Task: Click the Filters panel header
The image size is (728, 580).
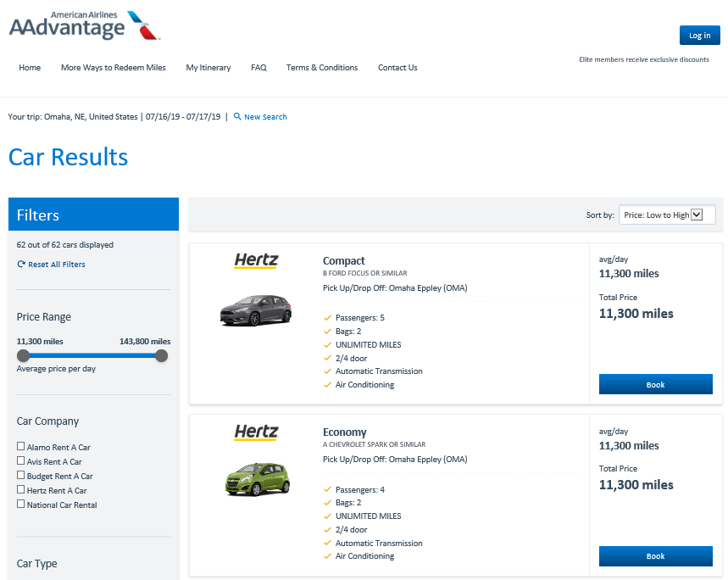Action: coord(93,215)
